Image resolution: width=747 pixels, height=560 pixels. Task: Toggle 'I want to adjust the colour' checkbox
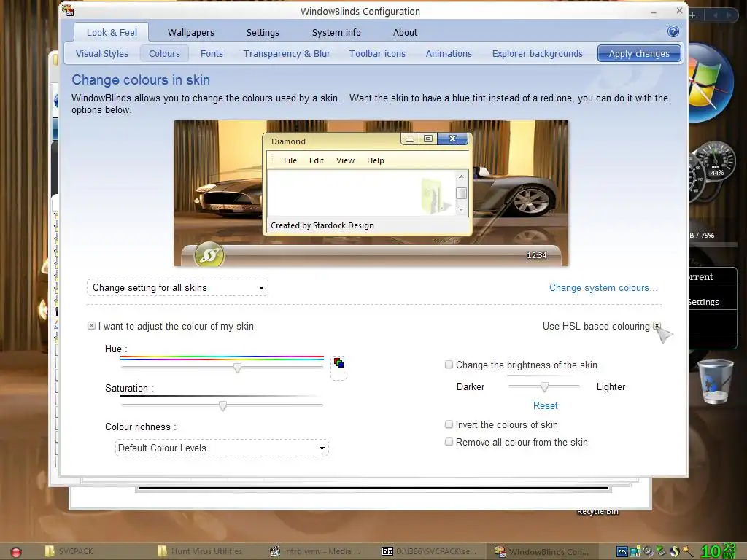(x=91, y=326)
